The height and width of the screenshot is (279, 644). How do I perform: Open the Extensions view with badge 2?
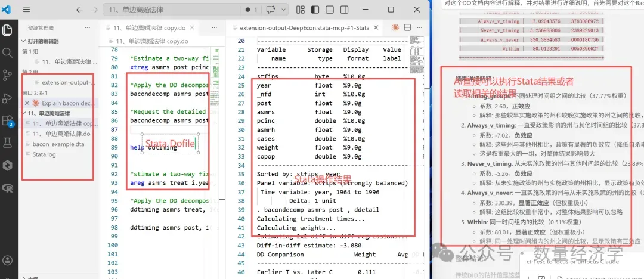pos(7,120)
